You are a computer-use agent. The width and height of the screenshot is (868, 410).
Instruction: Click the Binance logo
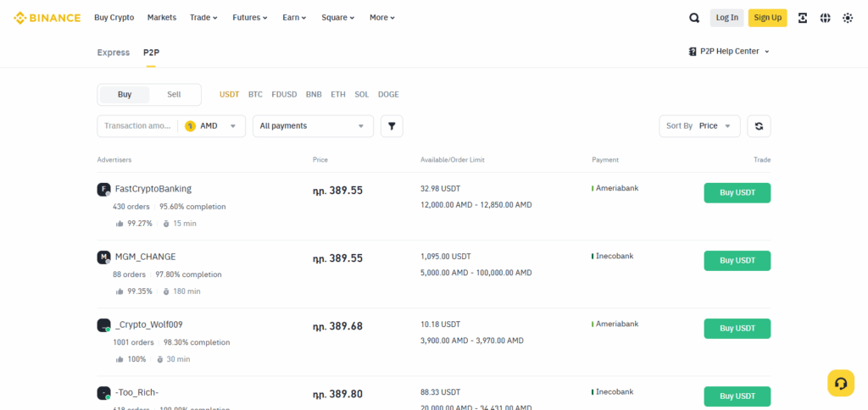[x=47, y=18]
